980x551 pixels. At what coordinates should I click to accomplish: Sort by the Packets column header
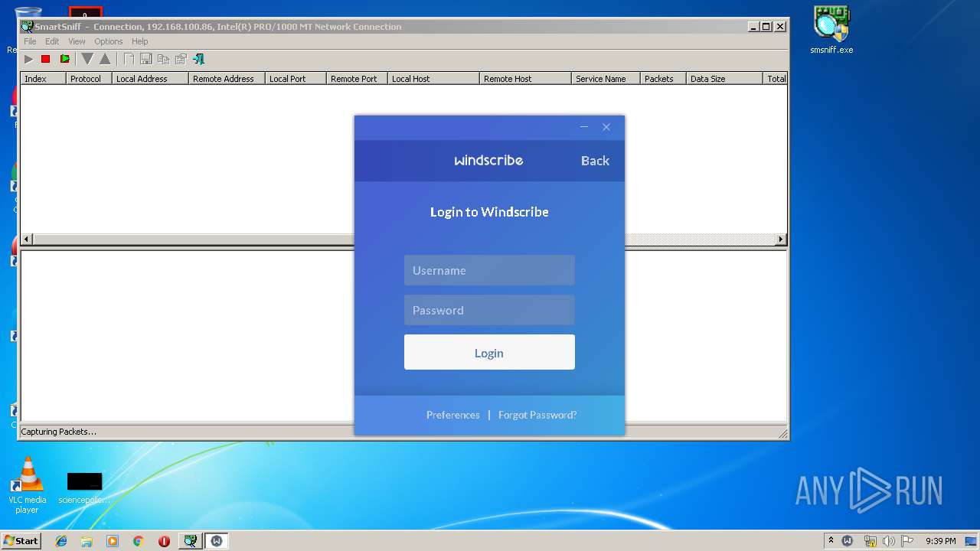tap(663, 78)
